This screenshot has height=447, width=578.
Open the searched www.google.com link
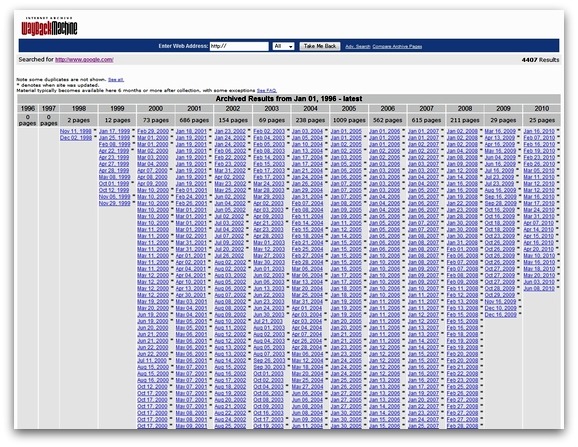tap(84, 60)
